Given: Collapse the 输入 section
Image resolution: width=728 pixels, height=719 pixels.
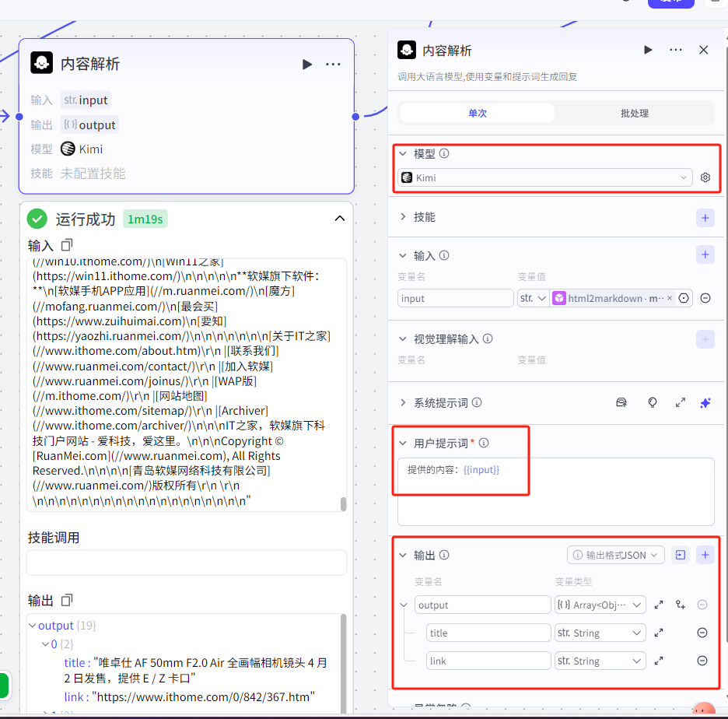Looking at the screenshot, I should coord(403,255).
